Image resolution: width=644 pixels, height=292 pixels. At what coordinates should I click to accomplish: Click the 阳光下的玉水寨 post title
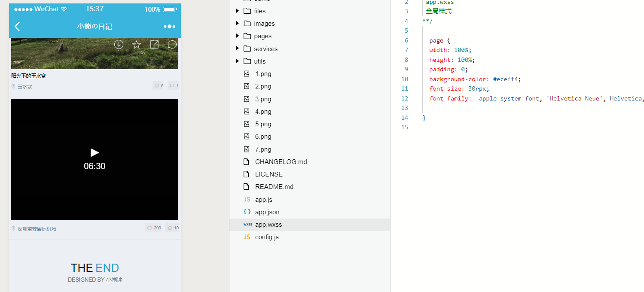tap(28, 76)
